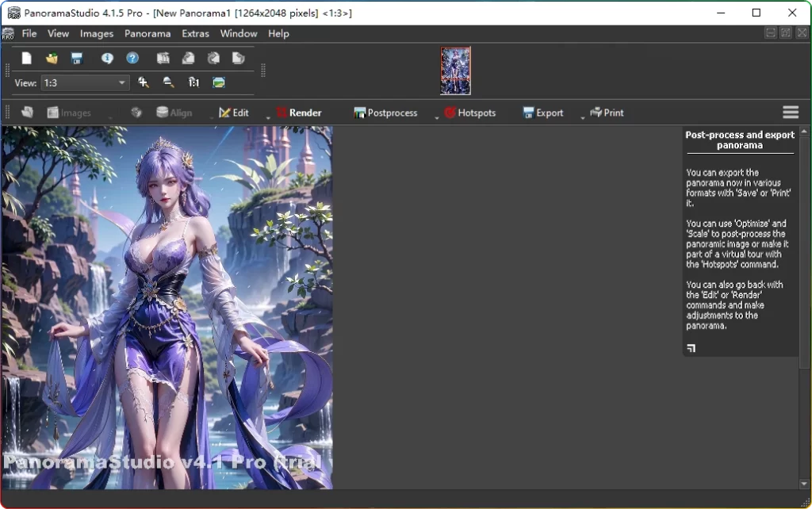This screenshot has width=812, height=509.
Task: Expand the dropdown arrow beside Edit
Action: (x=268, y=118)
